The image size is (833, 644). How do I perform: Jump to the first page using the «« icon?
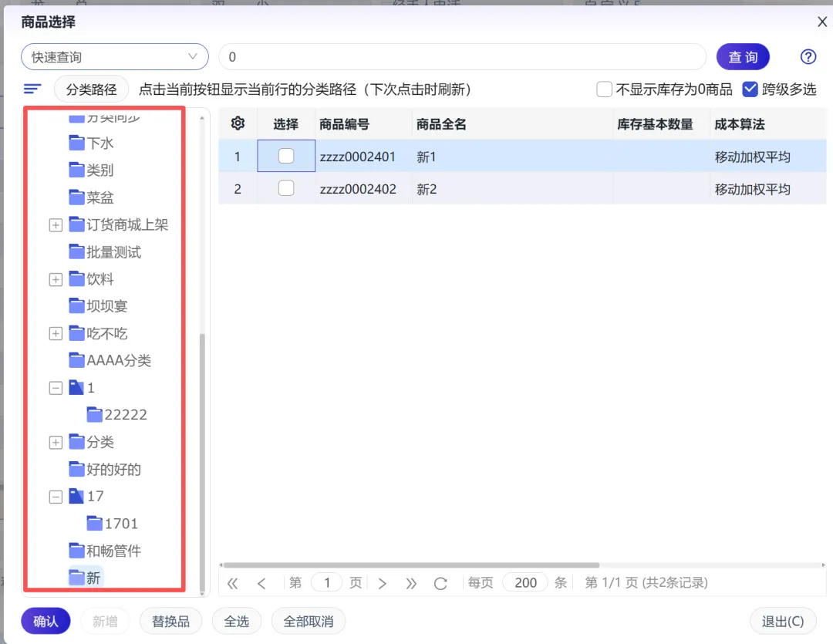pyautogui.click(x=232, y=582)
